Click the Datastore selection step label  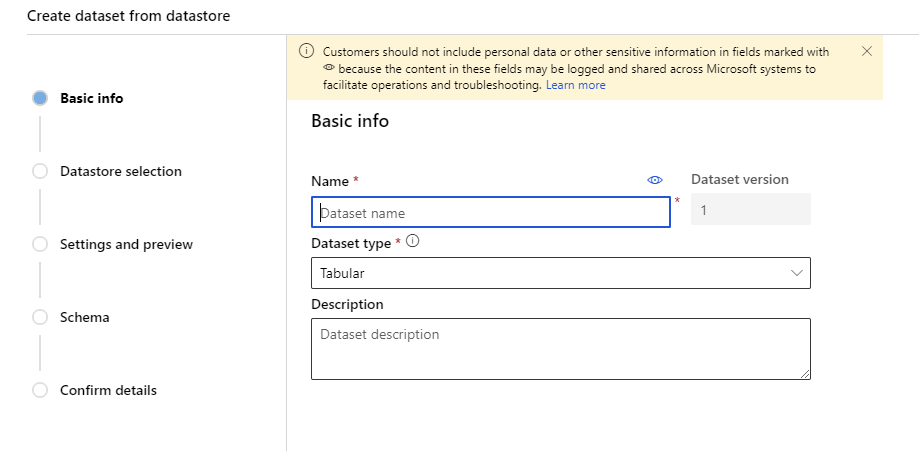(121, 171)
